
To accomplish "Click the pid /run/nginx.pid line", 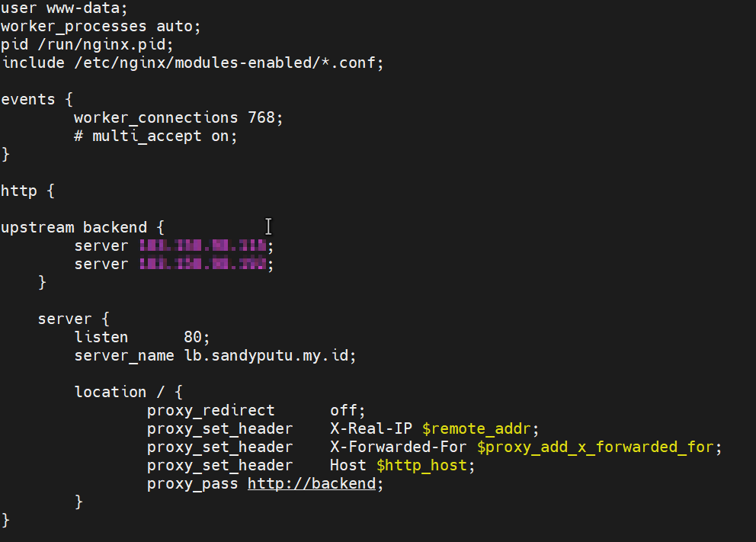I will (x=88, y=44).
